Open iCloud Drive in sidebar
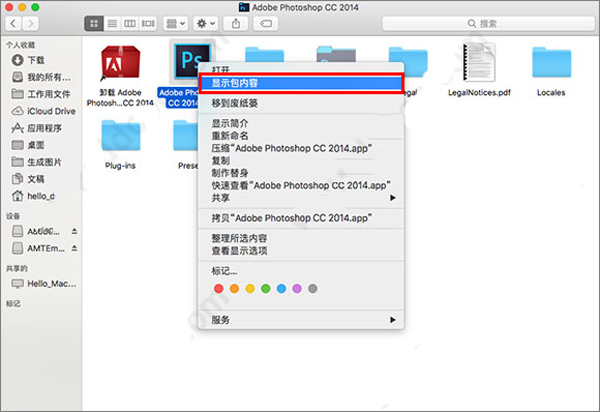600x412 pixels. click(43, 111)
